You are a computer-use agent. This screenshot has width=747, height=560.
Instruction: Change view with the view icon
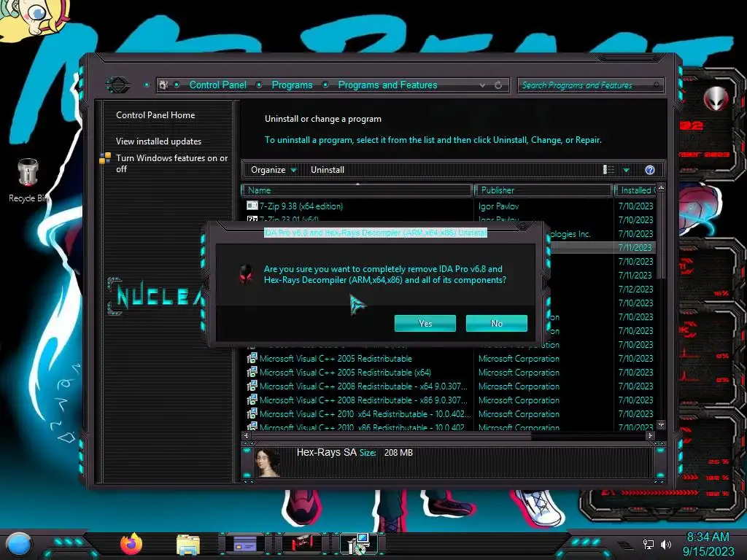point(608,170)
